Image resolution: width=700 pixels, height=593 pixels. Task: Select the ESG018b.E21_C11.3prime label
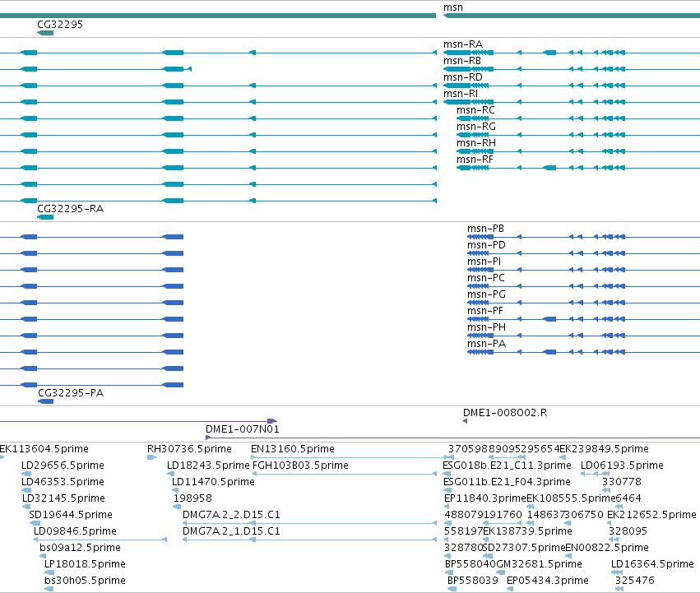coord(508,466)
